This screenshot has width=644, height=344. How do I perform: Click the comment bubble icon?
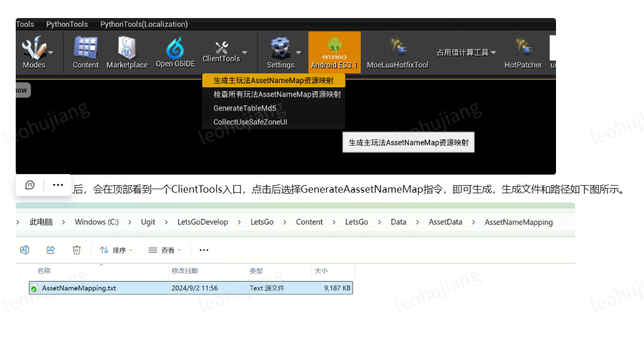[30, 185]
